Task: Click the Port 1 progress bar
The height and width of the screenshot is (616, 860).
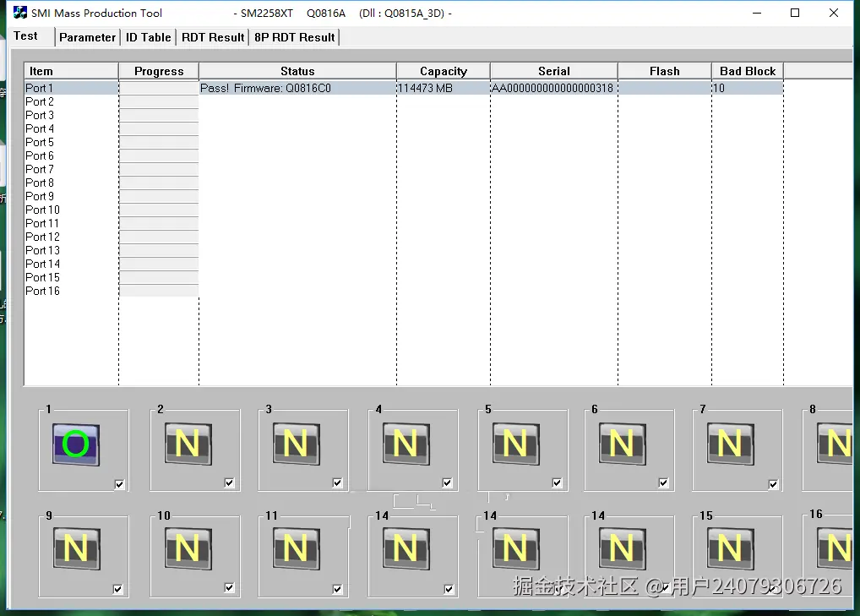Action: (159, 88)
